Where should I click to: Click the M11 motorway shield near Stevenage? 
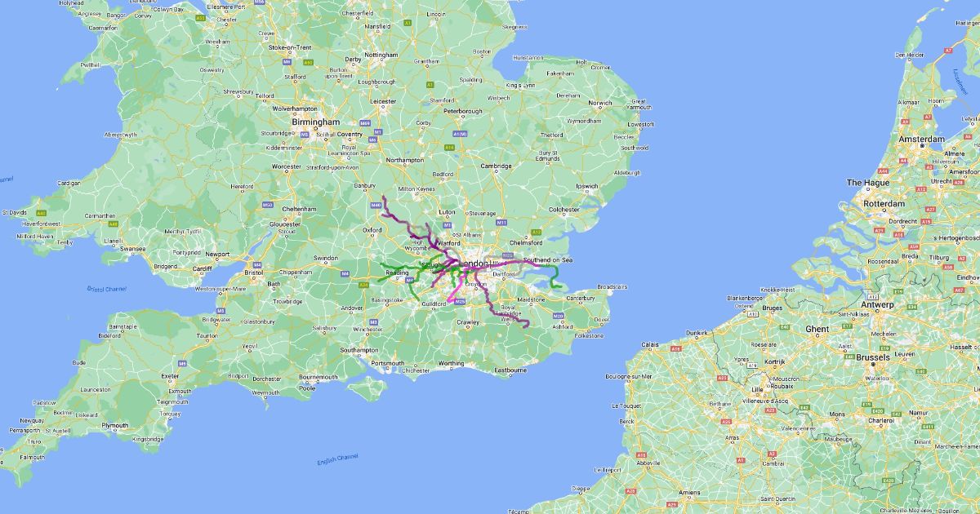[x=501, y=222]
